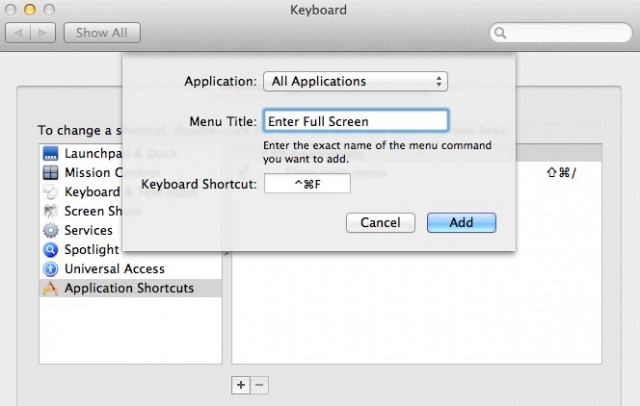Click the Universal Access icon
The width and height of the screenshot is (640, 406).
click(x=50, y=269)
